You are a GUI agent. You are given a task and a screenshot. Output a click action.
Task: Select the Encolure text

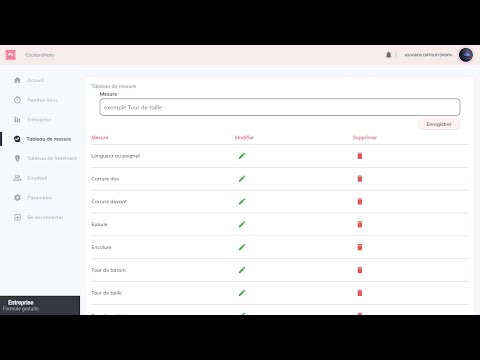point(101,247)
